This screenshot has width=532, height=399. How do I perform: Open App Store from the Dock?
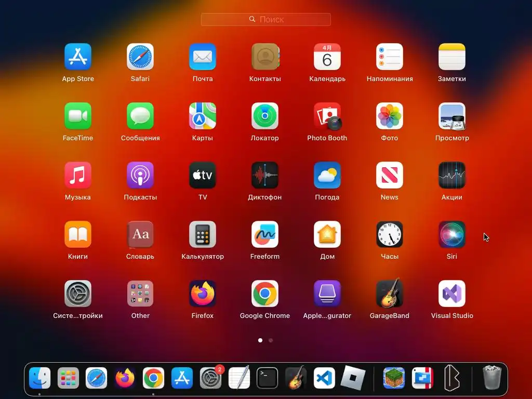(x=182, y=378)
